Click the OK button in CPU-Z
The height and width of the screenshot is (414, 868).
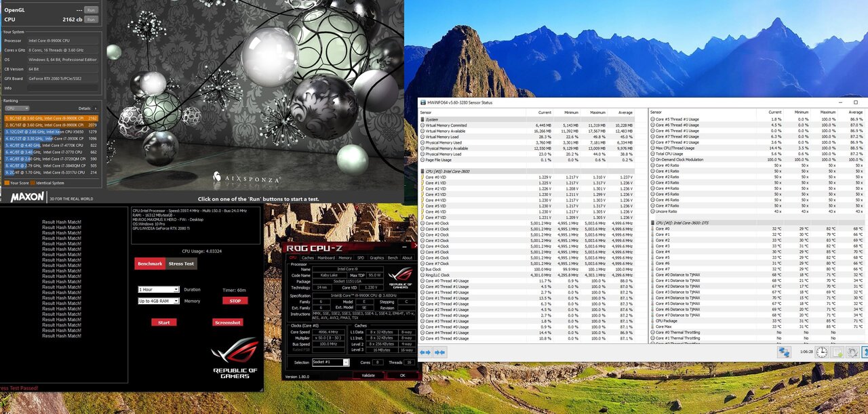[x=402, y=375]
